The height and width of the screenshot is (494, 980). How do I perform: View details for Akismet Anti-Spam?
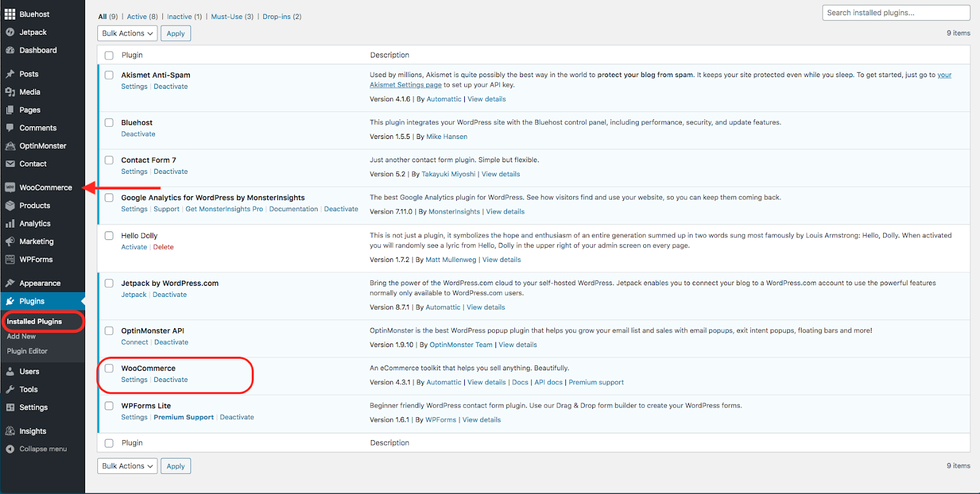pyautogui.click(x=487, y=99)
